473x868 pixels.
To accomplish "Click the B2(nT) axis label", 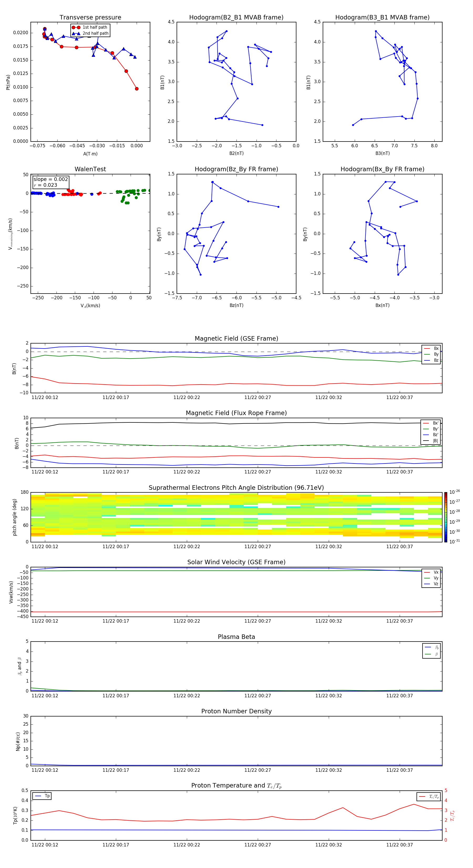I will coord(236,153).
